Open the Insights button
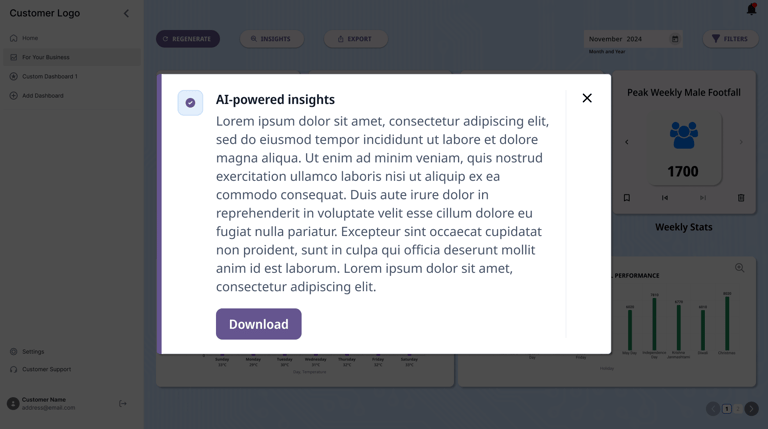 click(x=272, y=39)
